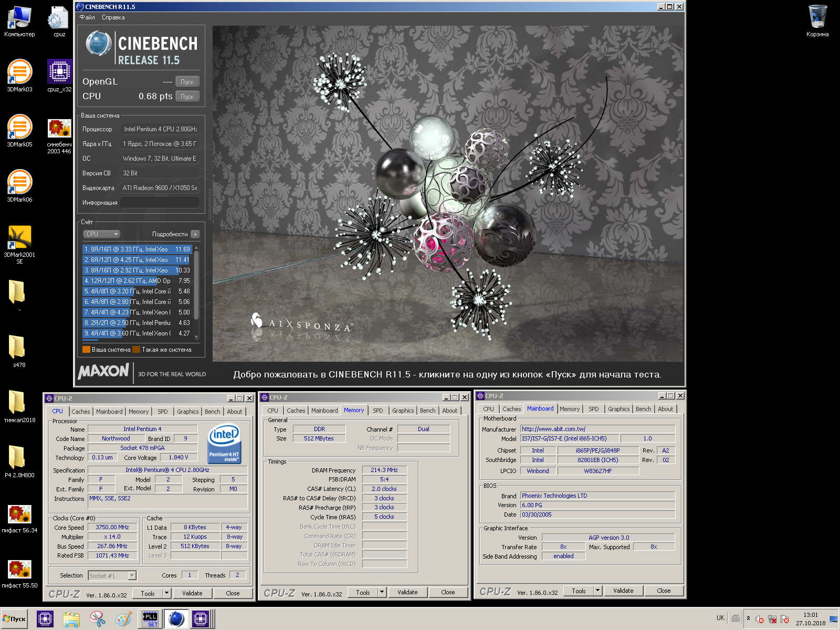The width and height of the screenshot is (840, 630).
Task: Open the Socket #1 selection dropdown
Action: pyautogui.click(x=132, y=576)
